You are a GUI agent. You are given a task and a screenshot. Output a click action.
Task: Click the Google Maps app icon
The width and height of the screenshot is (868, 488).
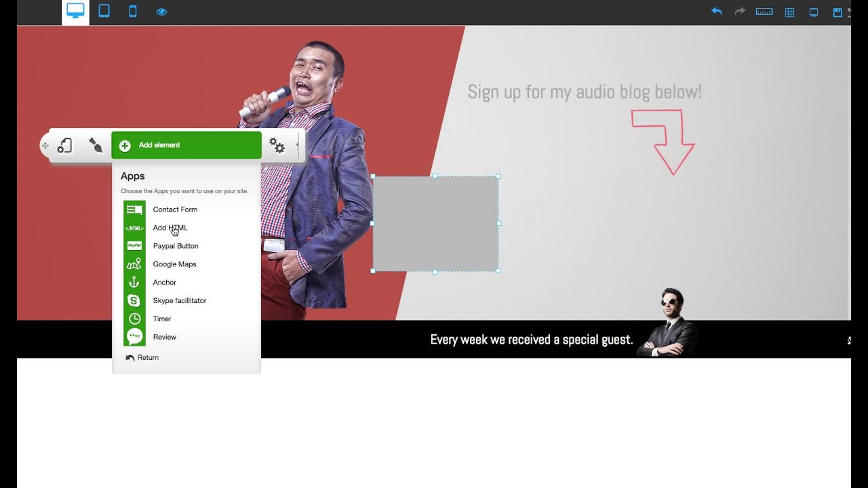[x=134, y=264]
